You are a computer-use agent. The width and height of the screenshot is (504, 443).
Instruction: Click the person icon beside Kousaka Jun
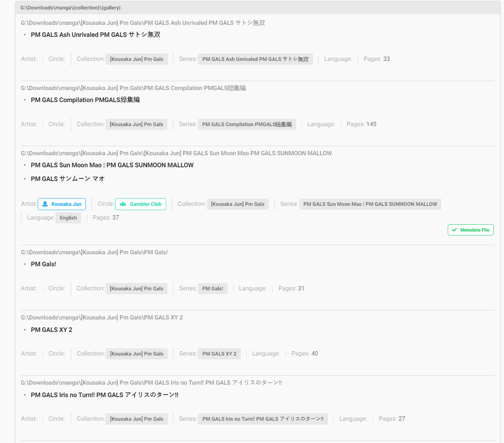[x=46, y=204]
